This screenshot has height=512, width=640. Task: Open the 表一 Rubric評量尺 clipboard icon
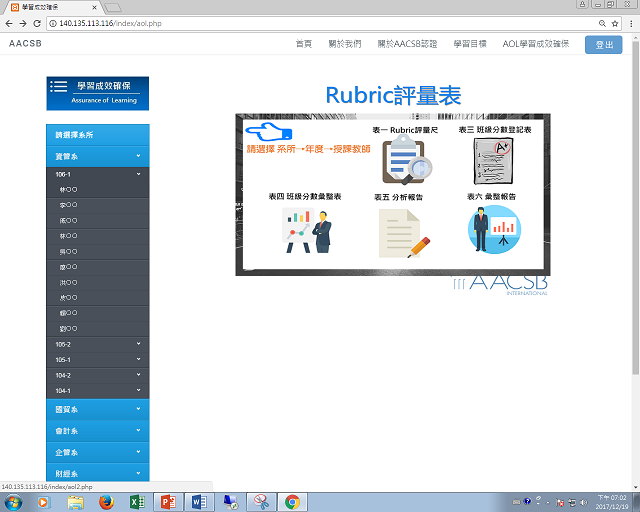point(407,160)
